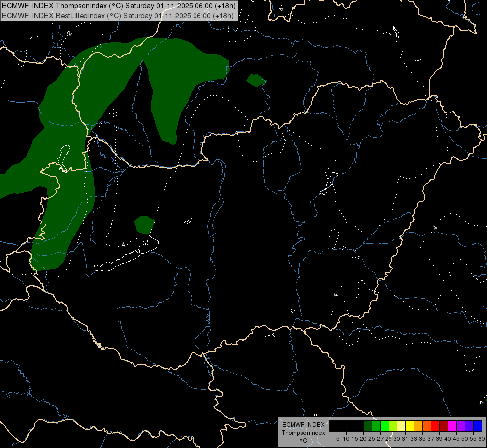Click the bright green 27–29 legend swatch
This screenshot has width=487, height=448.
click(385, 426)
